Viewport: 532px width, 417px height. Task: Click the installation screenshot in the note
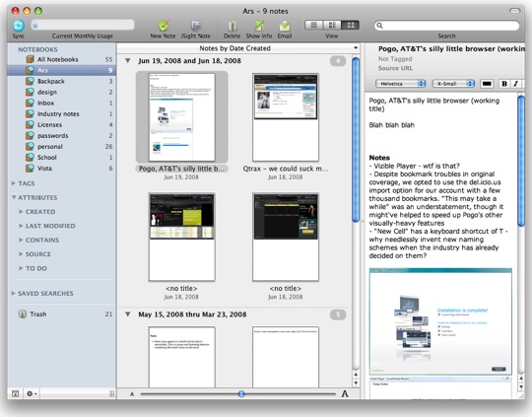tap(440, 321)
